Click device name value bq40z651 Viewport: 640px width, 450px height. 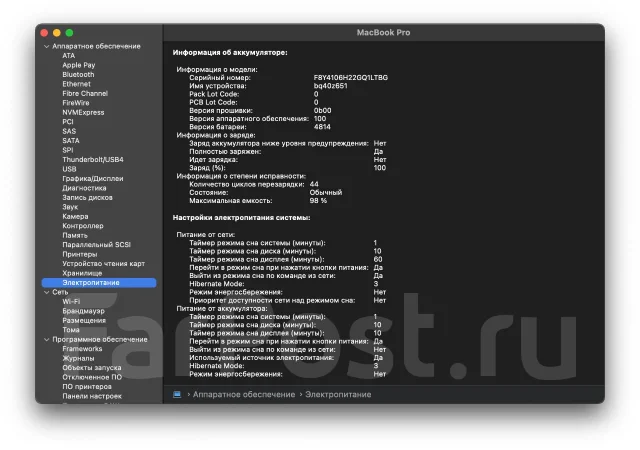(x=330, y=86)
